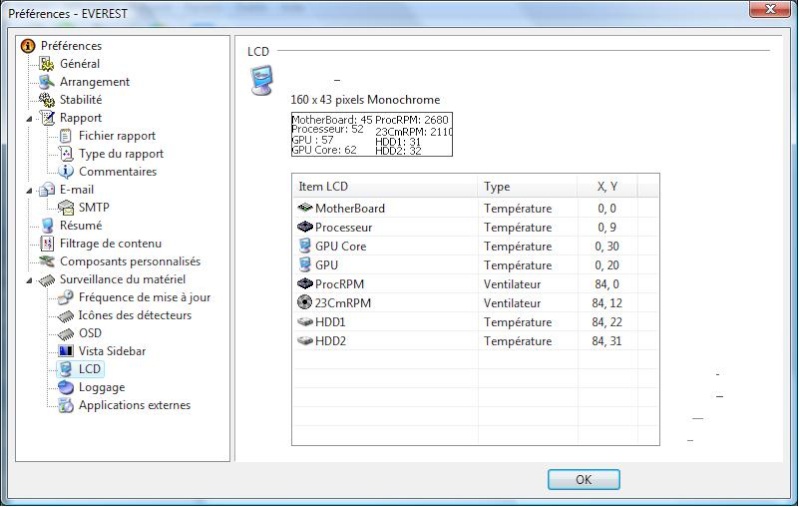Open Composants personnalisés in the tree

click(x=130, y=261)
